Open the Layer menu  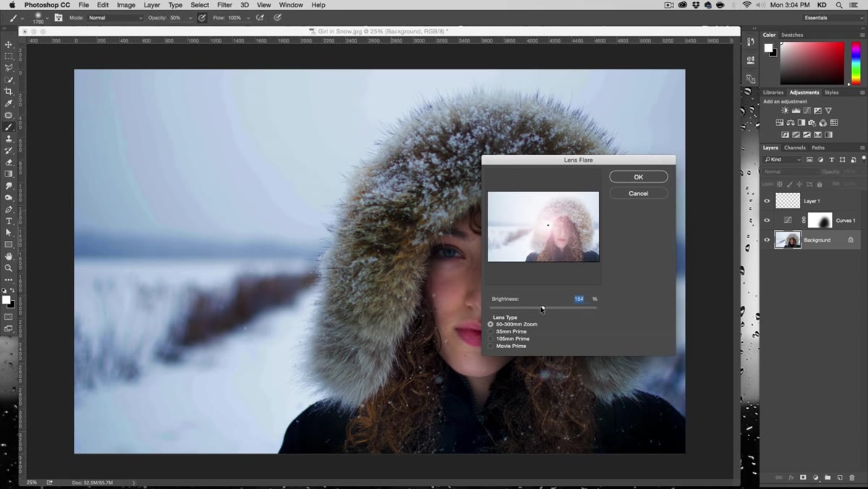(x=152, y=5)
